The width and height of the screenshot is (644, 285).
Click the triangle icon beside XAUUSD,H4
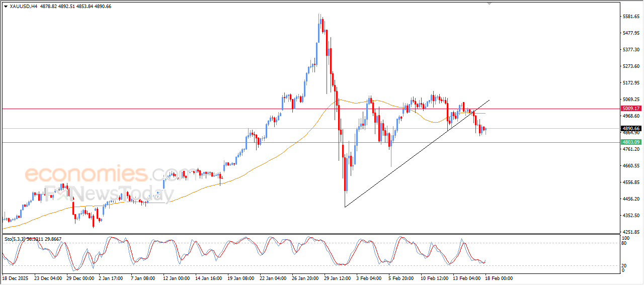pyautogui.click(x=6, y=7)
